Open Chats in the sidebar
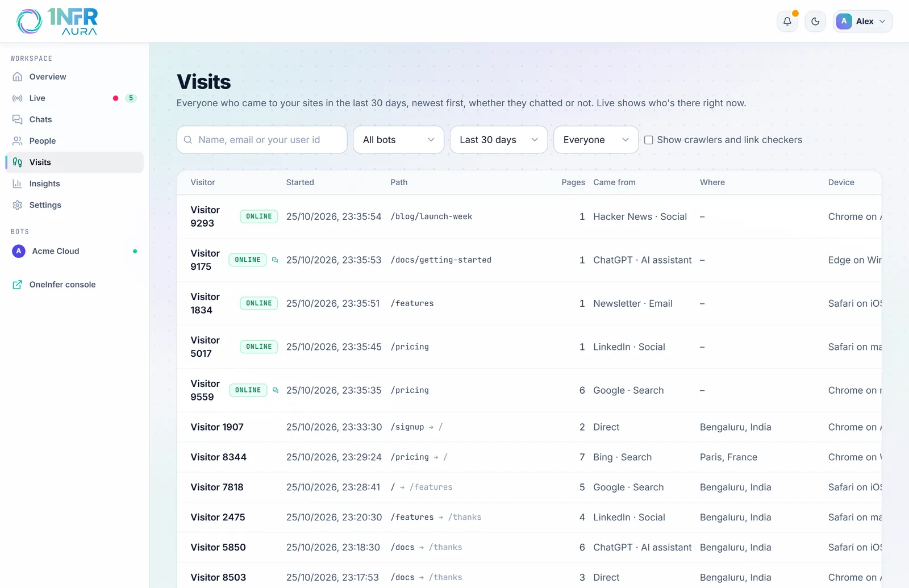This screenshot has height=588, width=909. pos(74,119)
